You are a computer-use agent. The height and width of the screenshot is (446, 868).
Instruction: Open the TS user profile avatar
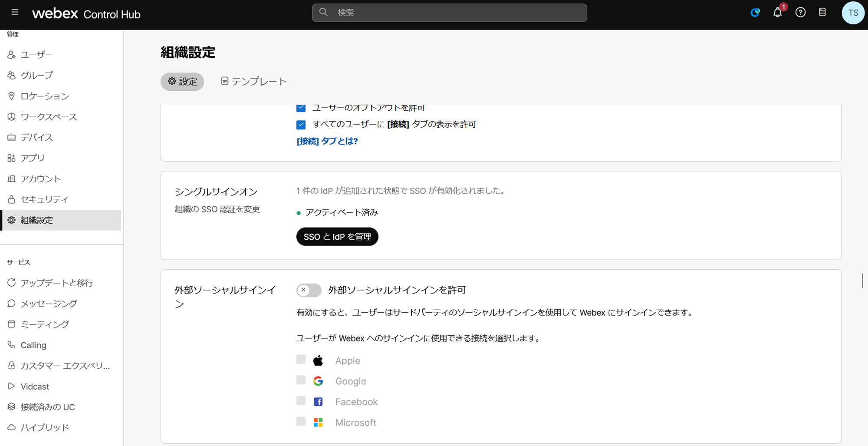(853, 13)
